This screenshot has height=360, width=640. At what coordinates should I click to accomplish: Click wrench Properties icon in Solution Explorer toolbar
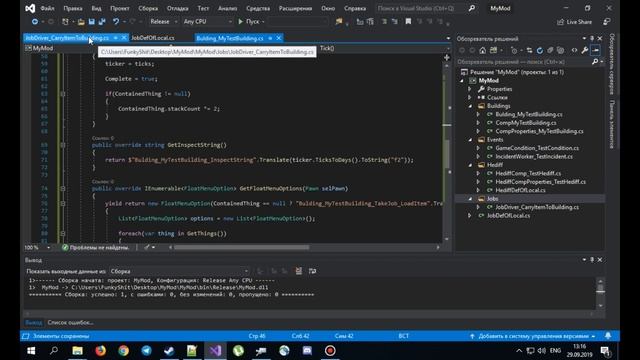[x=584, y=50]
